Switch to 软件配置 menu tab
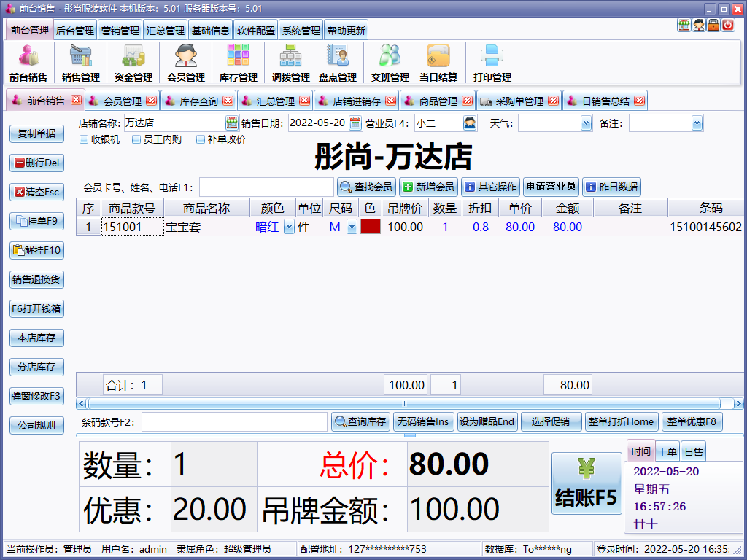The image size is (747, 560). [256, 31]
